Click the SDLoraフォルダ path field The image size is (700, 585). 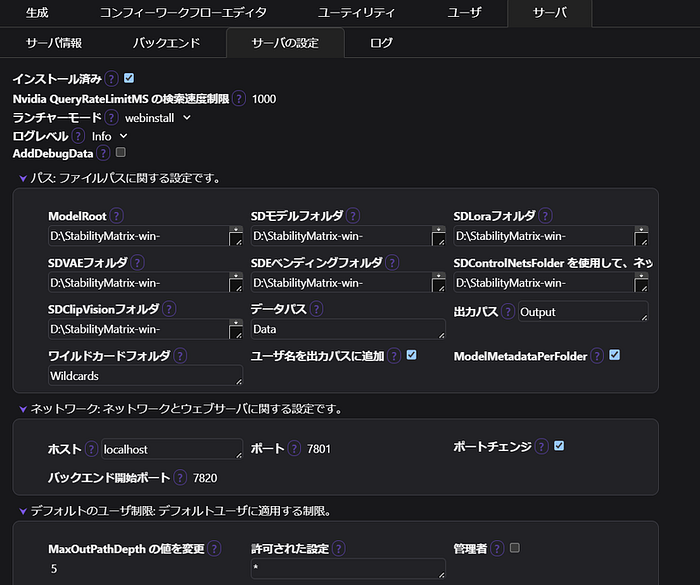551,236
